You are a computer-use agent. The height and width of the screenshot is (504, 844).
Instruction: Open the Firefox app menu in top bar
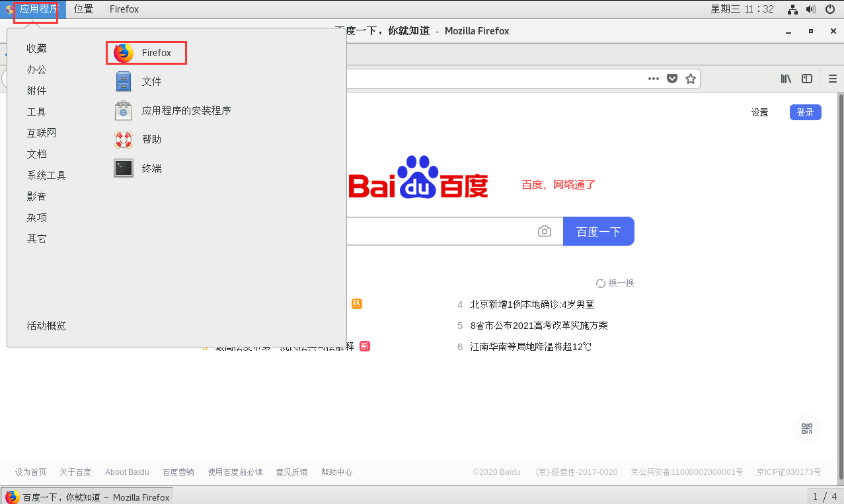[124, 9]
